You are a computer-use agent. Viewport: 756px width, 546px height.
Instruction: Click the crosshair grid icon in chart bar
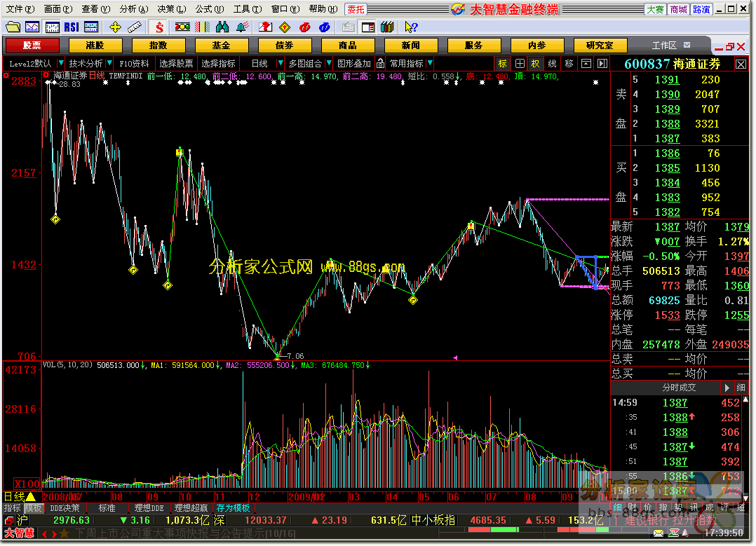(x=520, y=63)
